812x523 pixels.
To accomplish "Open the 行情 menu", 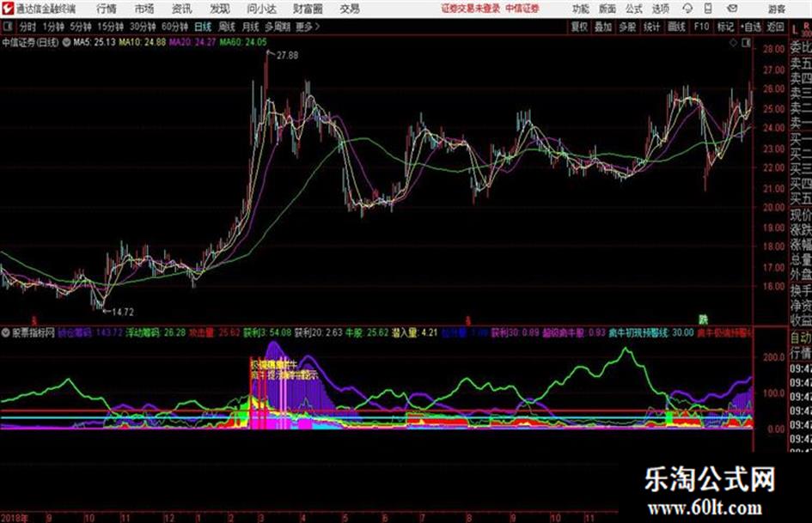I will point(107,9).
